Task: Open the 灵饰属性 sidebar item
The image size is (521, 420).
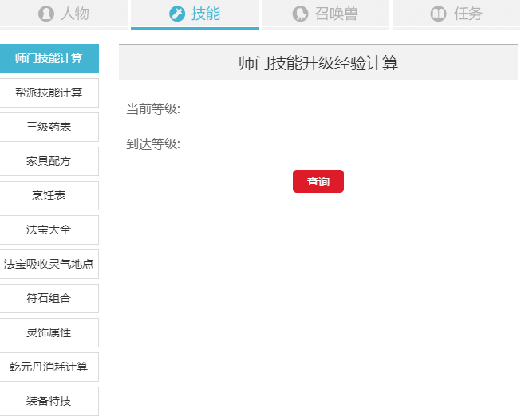Action: point(49,332)
